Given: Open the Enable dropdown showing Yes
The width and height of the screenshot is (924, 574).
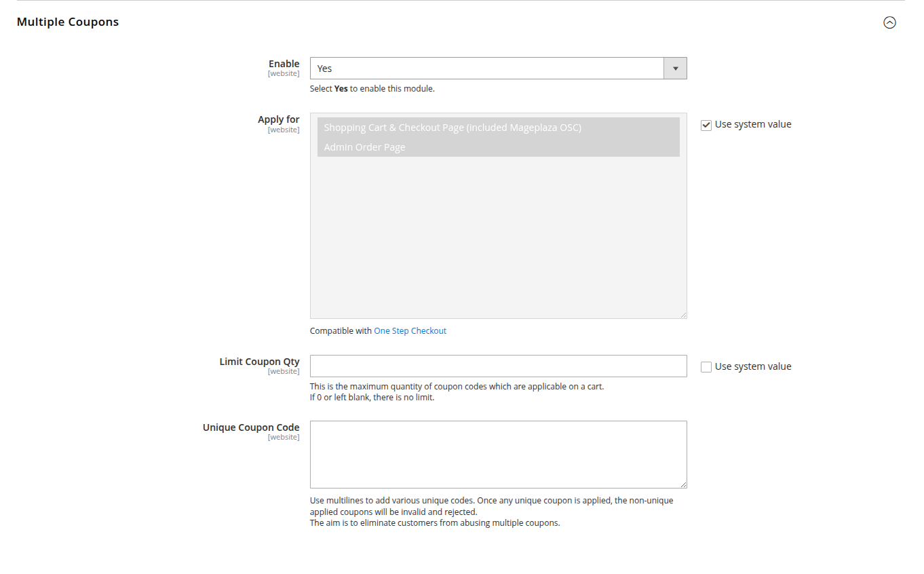Looking at the screenshot, I should click(486, 69).
